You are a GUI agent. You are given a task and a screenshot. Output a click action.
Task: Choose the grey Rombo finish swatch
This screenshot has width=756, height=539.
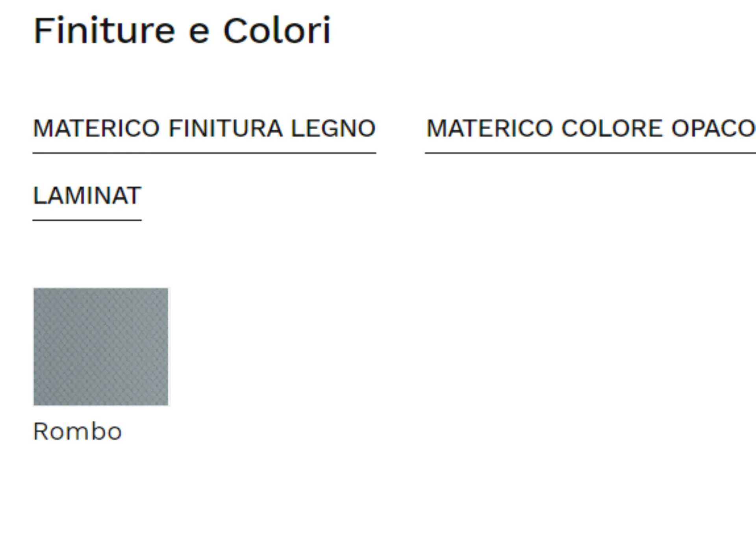(101, 347)
